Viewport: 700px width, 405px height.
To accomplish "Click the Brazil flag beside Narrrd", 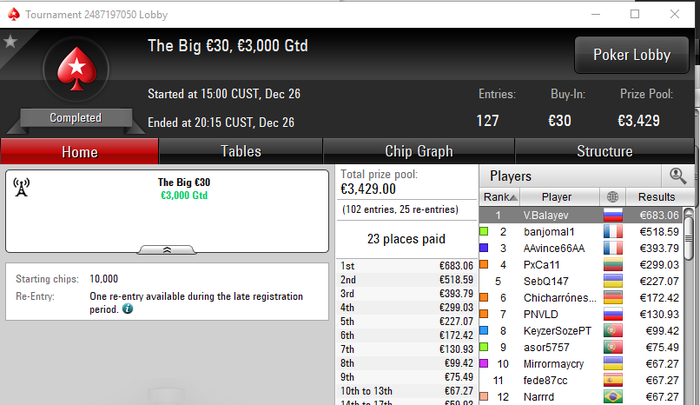I will pos(613,397).
